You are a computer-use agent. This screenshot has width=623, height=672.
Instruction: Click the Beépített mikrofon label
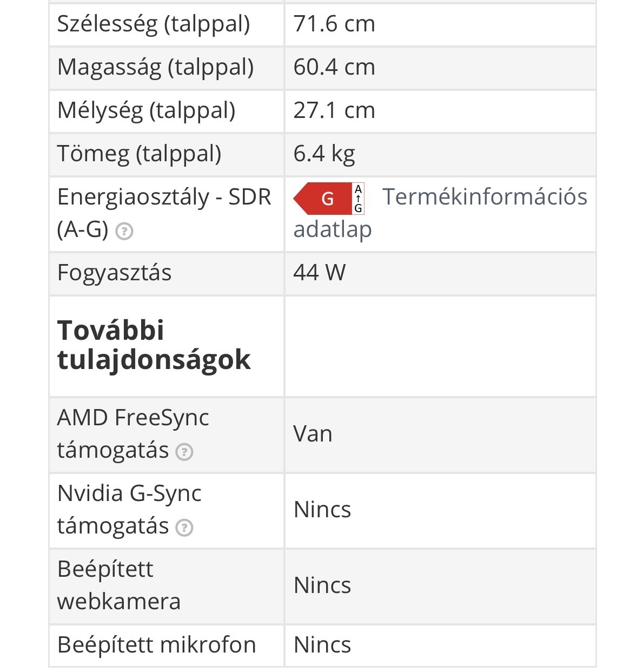coord(156,645)
